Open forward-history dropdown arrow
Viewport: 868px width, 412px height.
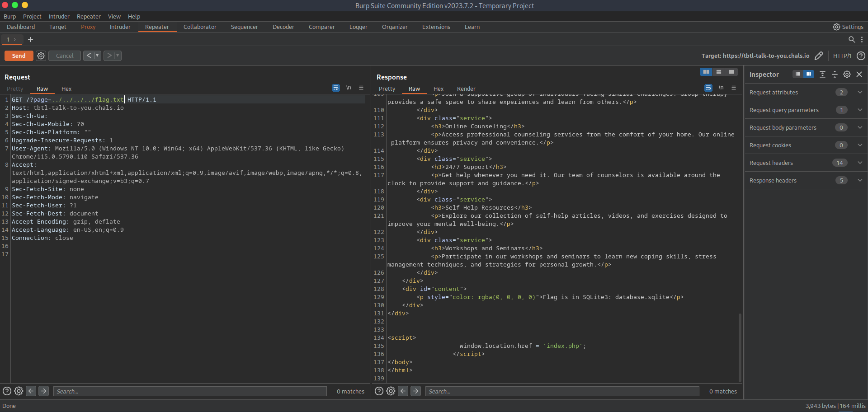[x=118, y=56]
